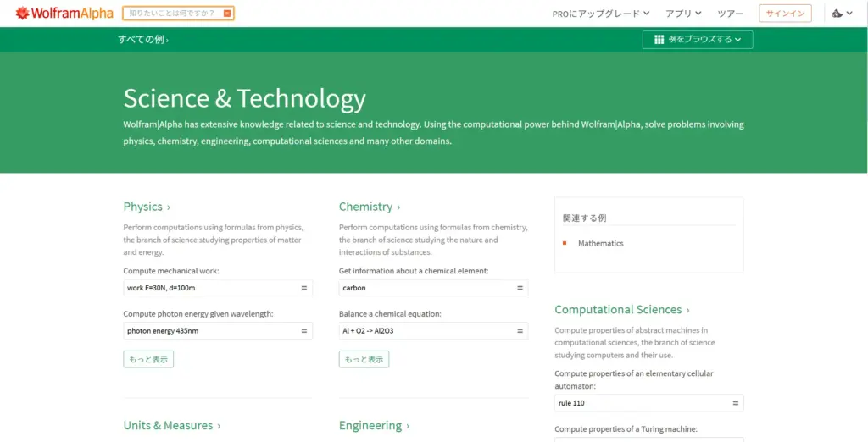Click 'Compute photon energy given wavelength:' label
Image resolution: width=868 pixels, height=442 pixels.
(x=198, y=313)
